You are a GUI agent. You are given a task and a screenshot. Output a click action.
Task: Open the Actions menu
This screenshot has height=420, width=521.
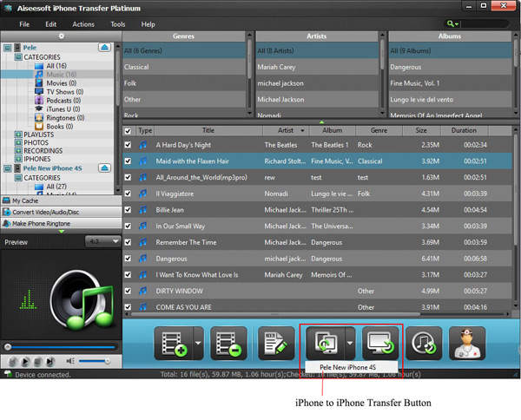(x=83, y=24)
